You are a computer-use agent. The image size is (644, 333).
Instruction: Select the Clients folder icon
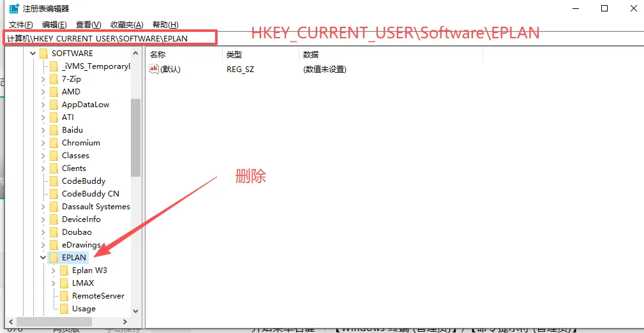click(x=54, y=168)
